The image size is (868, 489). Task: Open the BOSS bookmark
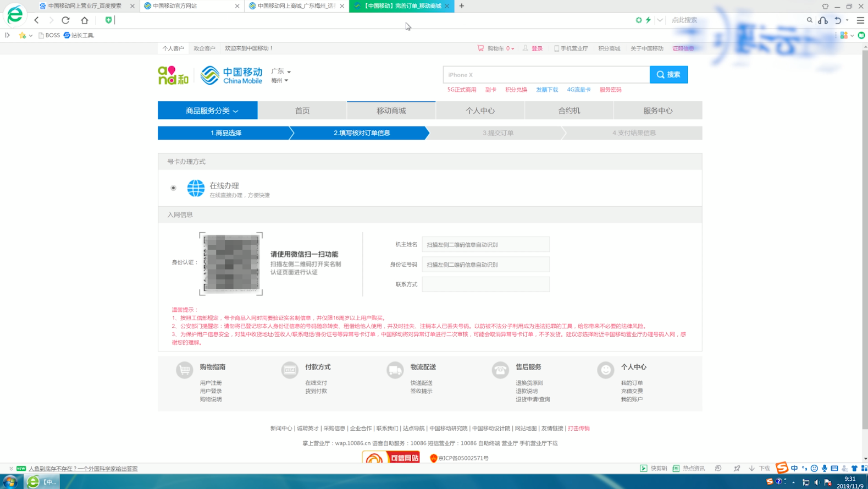coord(49,35)
